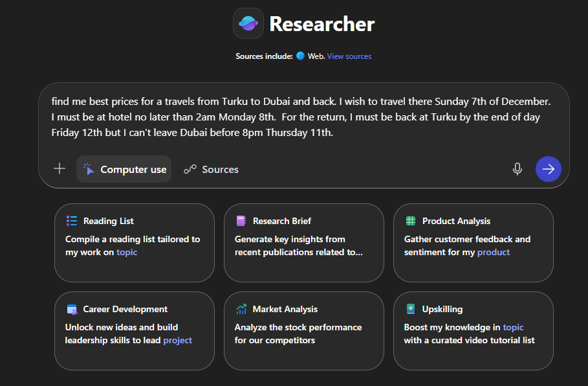Toggle the Computer use option
The image size is (588, 386).
point(124,169)
